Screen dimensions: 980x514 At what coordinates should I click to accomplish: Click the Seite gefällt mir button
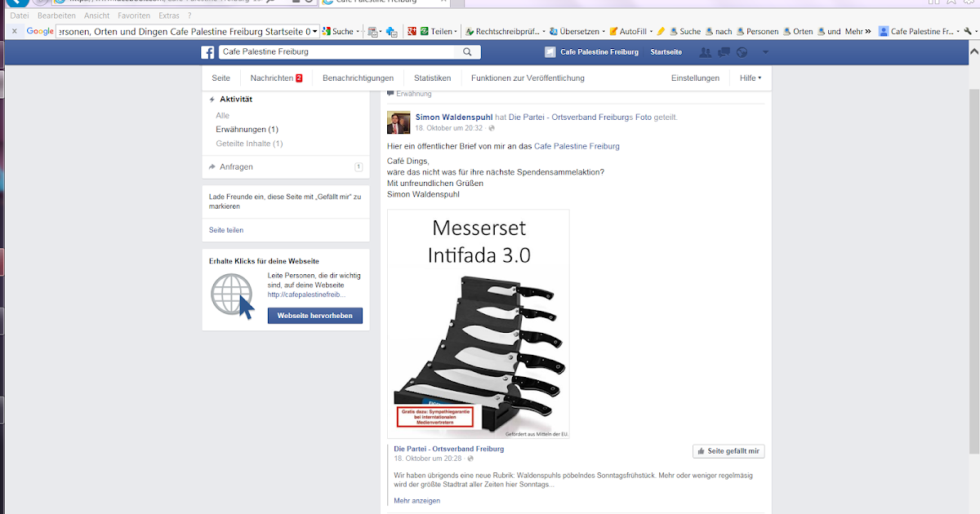(x=728, y=451)
